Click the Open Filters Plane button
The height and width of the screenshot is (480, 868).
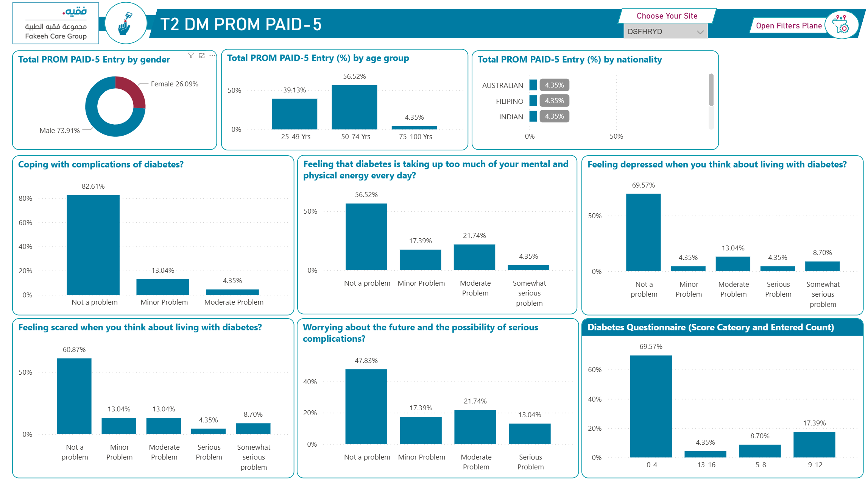[789, 26]
